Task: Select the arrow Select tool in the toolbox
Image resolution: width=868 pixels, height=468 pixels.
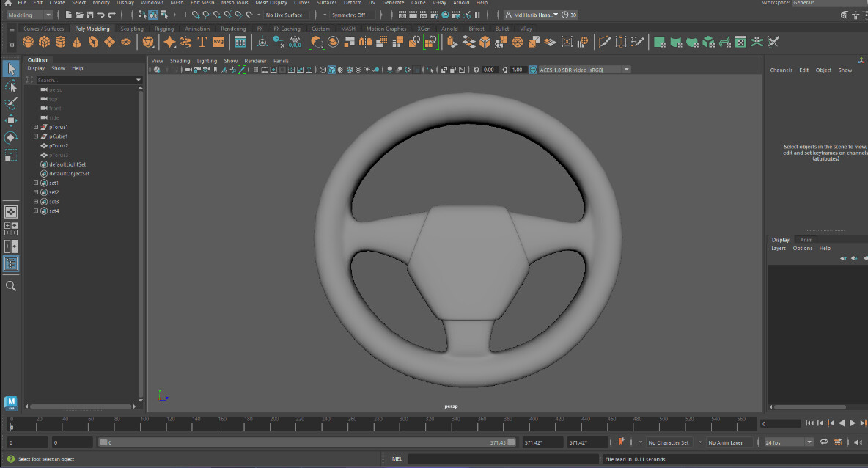Action: tap(10, 68)
